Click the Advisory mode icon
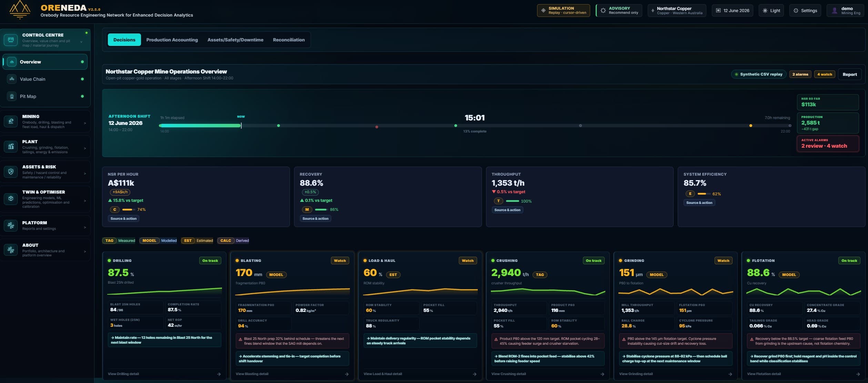Screen dimensions: 868x383 pos(603,10)
